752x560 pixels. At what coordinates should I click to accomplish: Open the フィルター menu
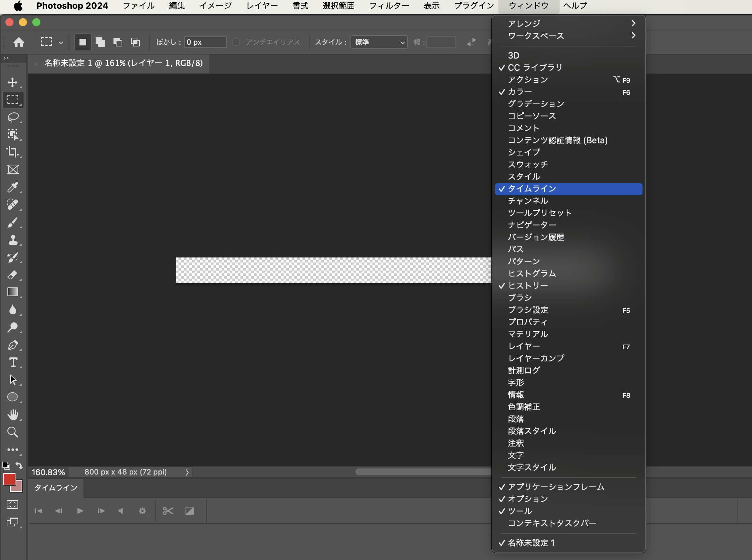[389, 6]
